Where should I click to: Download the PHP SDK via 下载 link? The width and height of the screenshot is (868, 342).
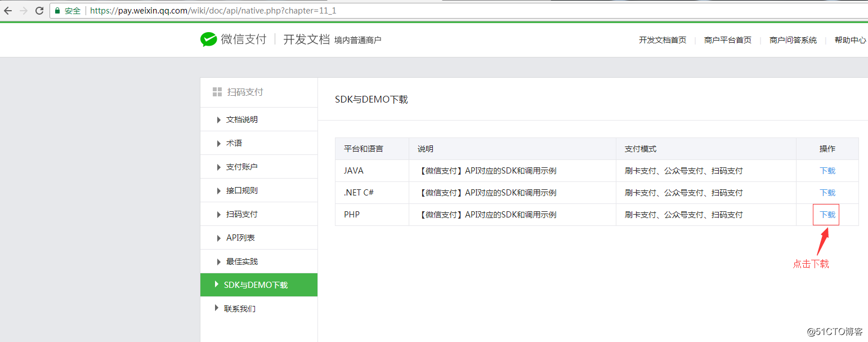(827, 215)
